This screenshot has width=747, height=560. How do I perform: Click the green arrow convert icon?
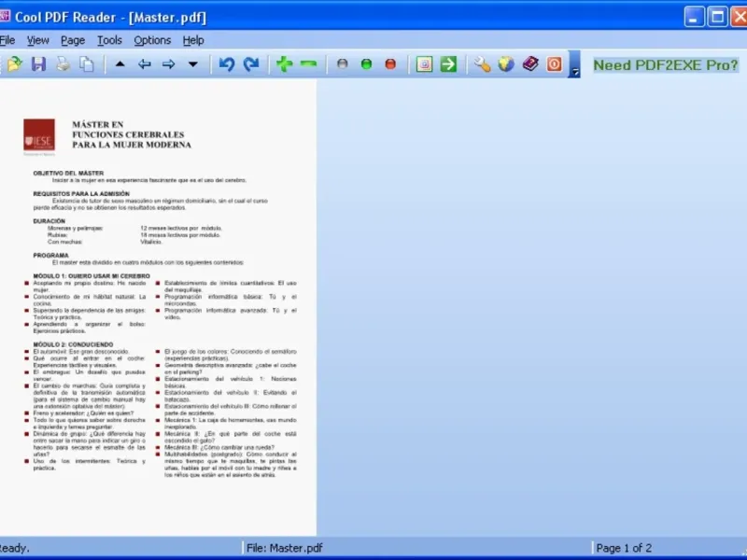point(448,63)
